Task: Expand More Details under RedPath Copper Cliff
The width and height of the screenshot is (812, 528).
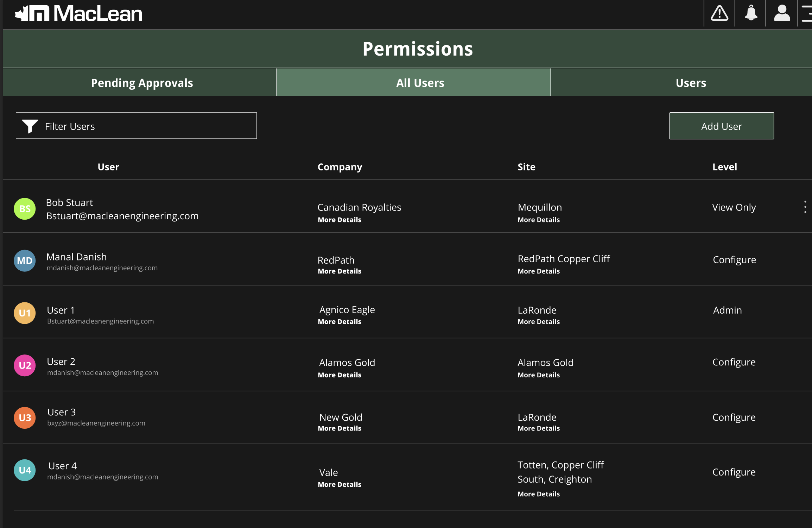Action: point(539,271)
